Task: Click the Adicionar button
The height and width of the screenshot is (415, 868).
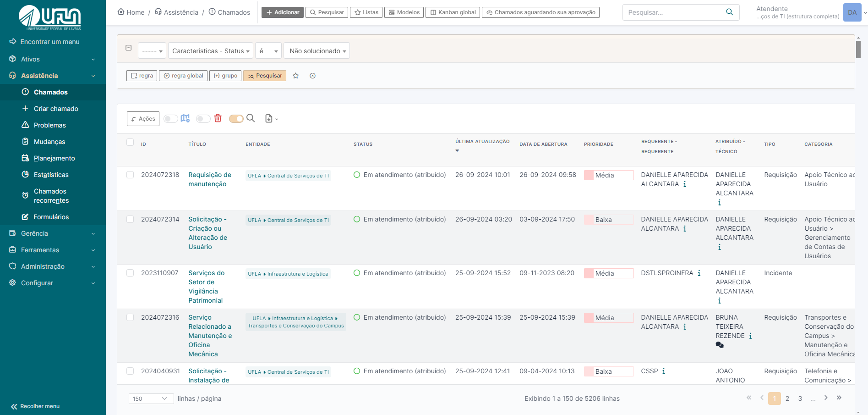Action: pos(283,12)
